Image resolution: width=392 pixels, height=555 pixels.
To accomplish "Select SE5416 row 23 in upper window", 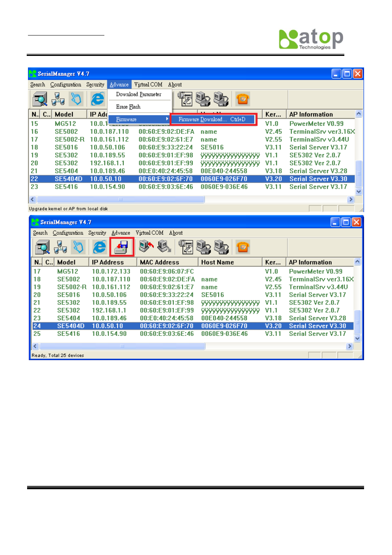I will (192, 187).
